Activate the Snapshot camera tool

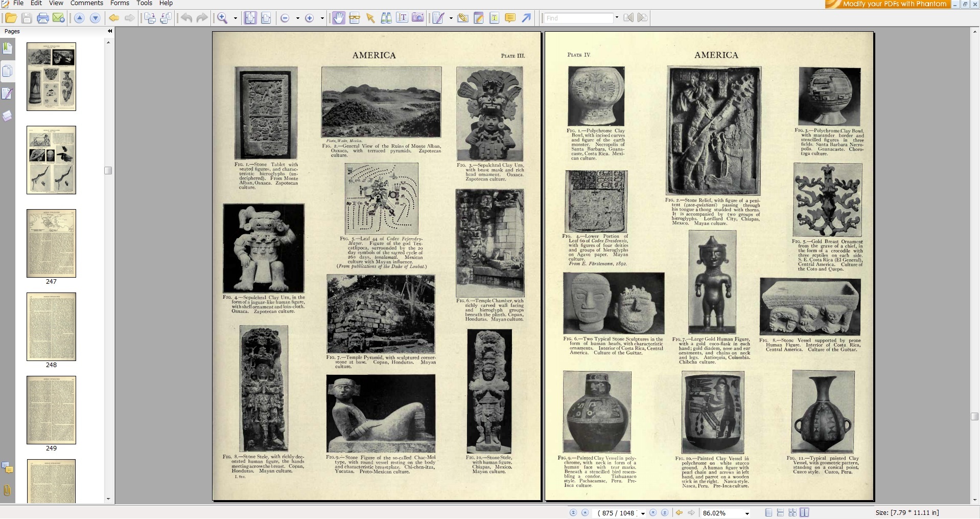[x=418, y=18]
